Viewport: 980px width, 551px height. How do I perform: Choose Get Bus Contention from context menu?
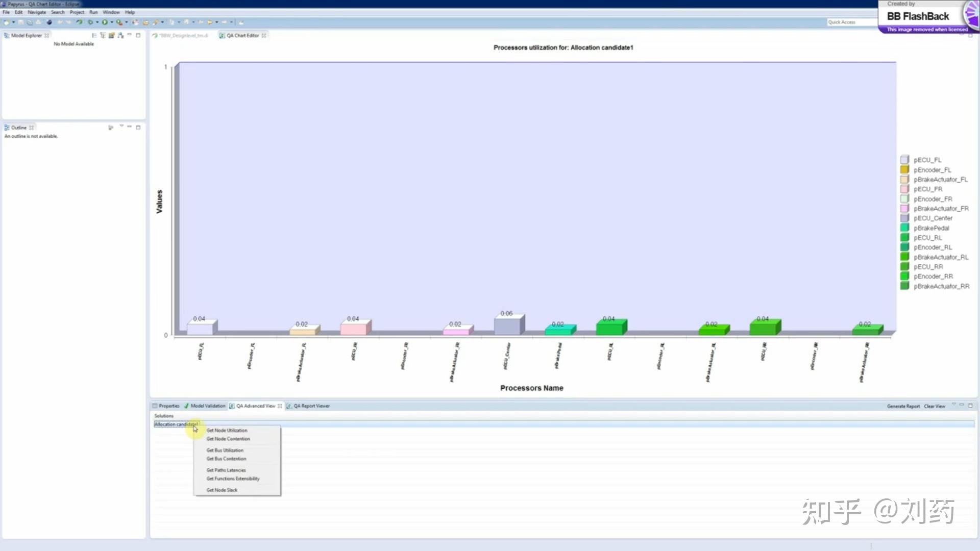[x=226, y=459]
